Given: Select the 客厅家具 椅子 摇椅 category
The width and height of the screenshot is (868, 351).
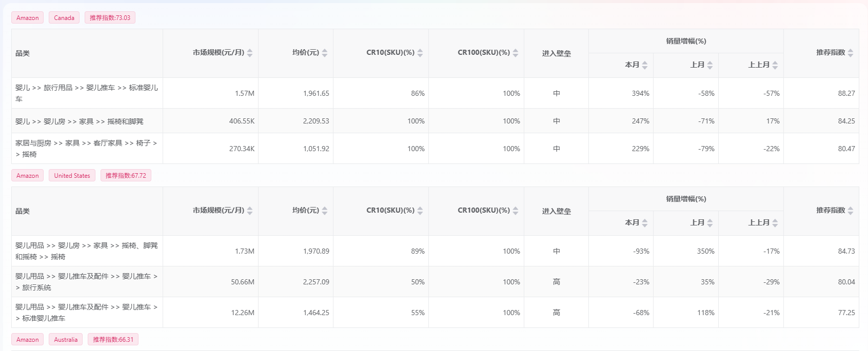Looking at the screenshot, I should coord(86,149).
